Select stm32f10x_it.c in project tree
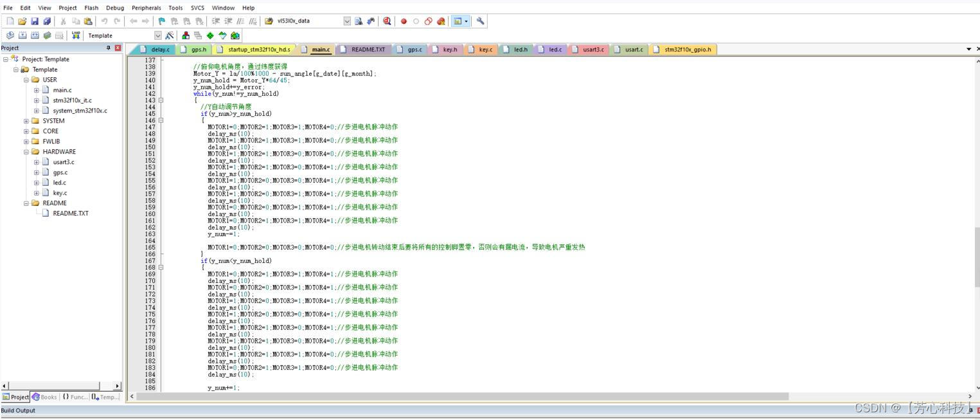 click(72, 100)
